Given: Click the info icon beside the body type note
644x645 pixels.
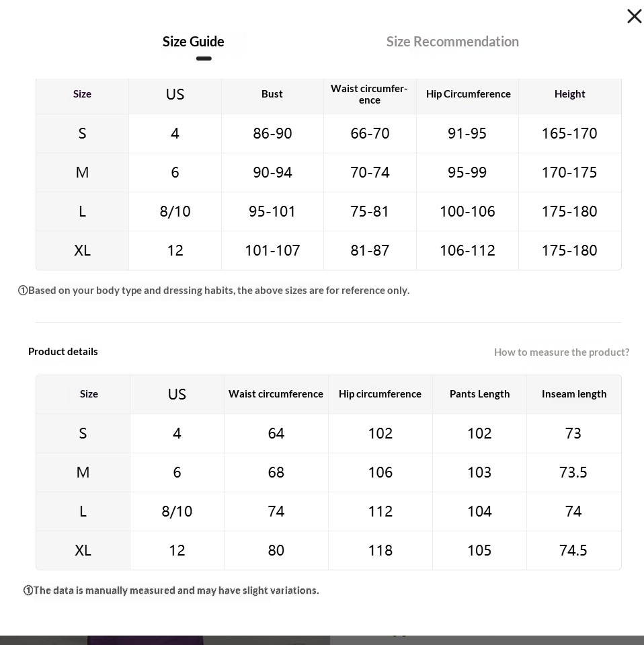Looking at the screenshot, I should (x=23, y=291).
